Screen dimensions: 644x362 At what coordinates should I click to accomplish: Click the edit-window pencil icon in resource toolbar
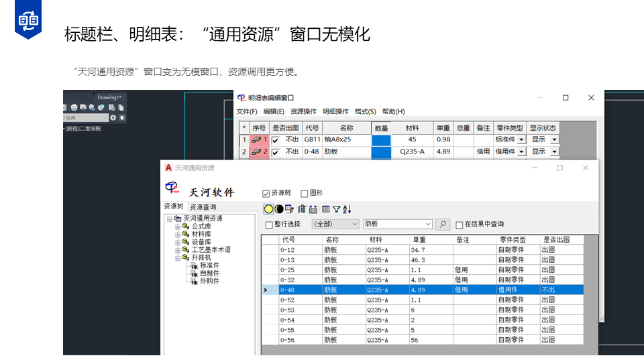tap(290, 209)
